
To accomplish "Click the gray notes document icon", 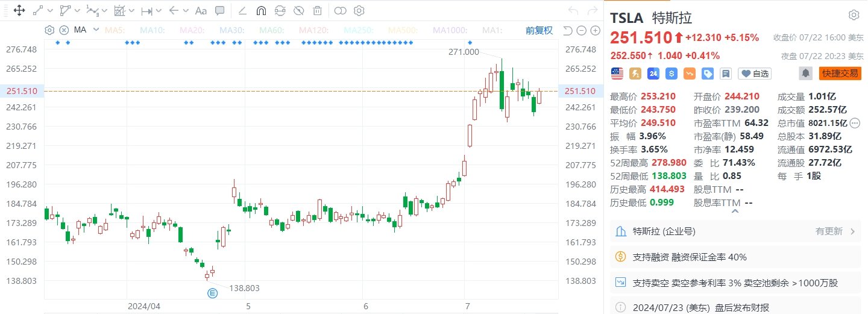I will 726,74.
